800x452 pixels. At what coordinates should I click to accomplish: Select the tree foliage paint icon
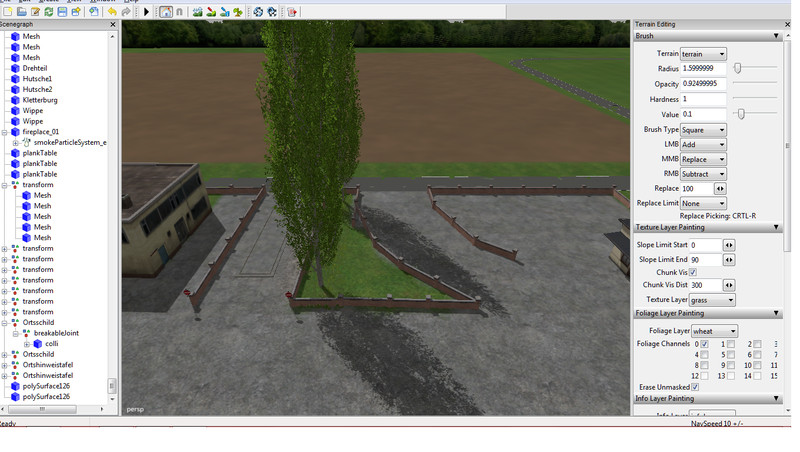[x=238, y=11]
